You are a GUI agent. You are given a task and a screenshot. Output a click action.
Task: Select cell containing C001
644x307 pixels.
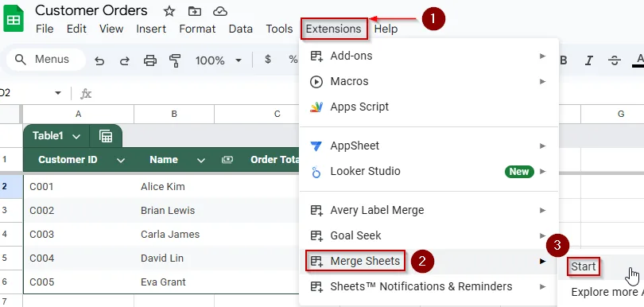79,187
